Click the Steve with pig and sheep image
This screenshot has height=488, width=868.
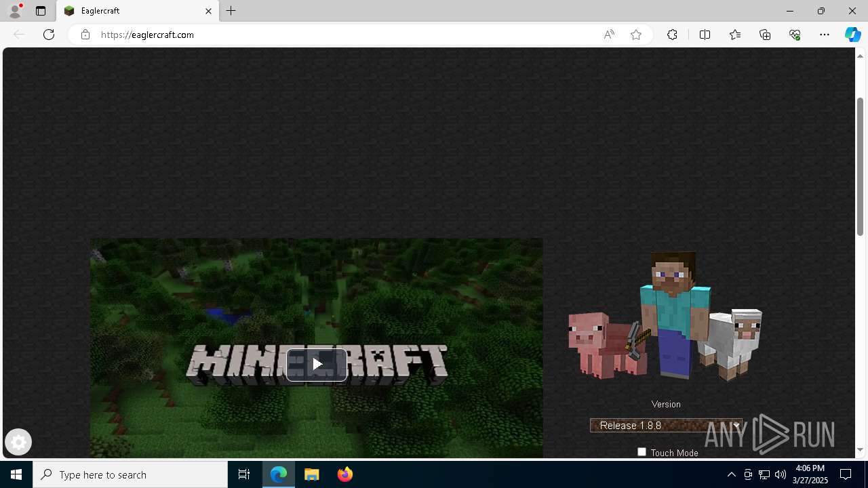665,316
